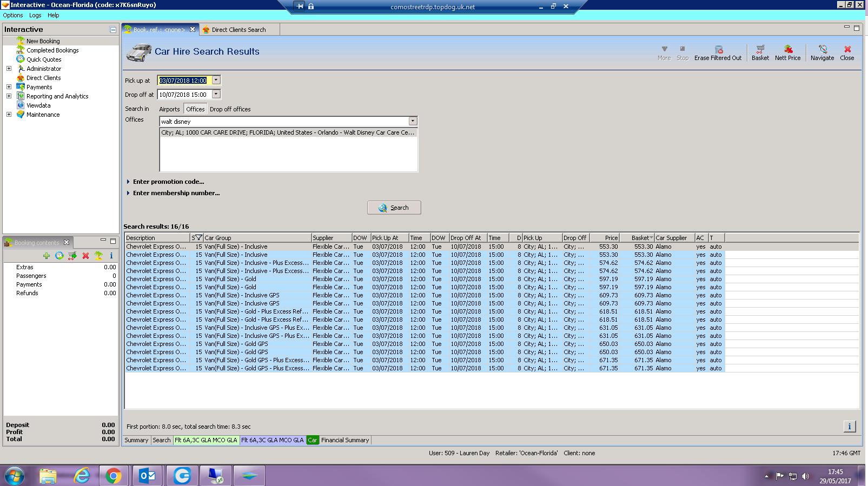Close the Book. ref. tab

193,30
